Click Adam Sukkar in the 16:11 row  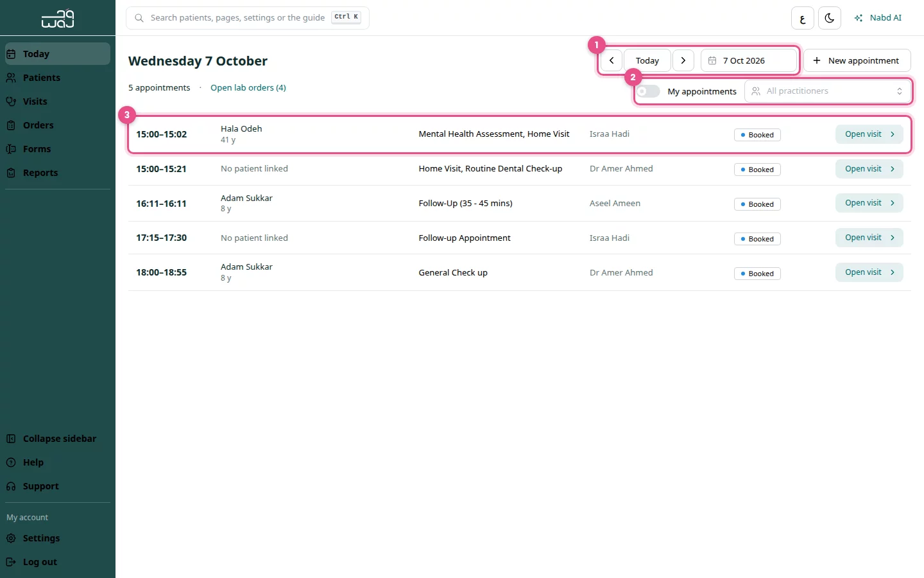246,198
